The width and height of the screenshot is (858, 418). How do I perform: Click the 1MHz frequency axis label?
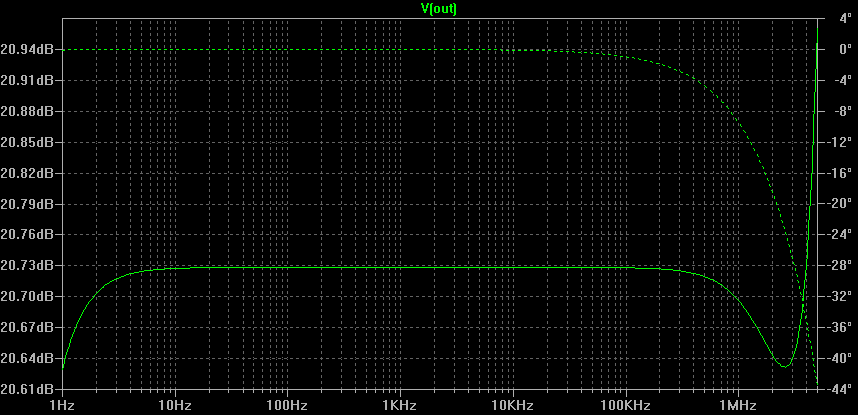coord(739,405)
